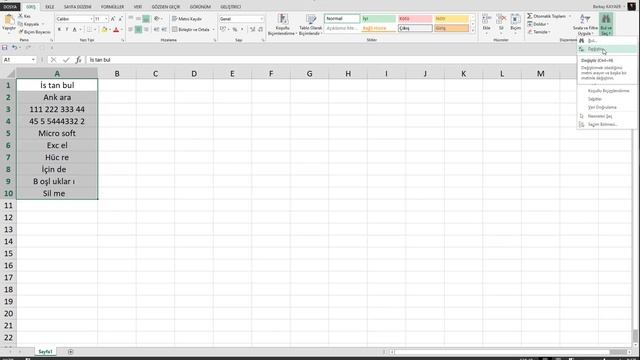This screenshot has height=360, width=640.
Task: Click the Yapıştır (Paste) icon
Action: (x=9, y=20)
